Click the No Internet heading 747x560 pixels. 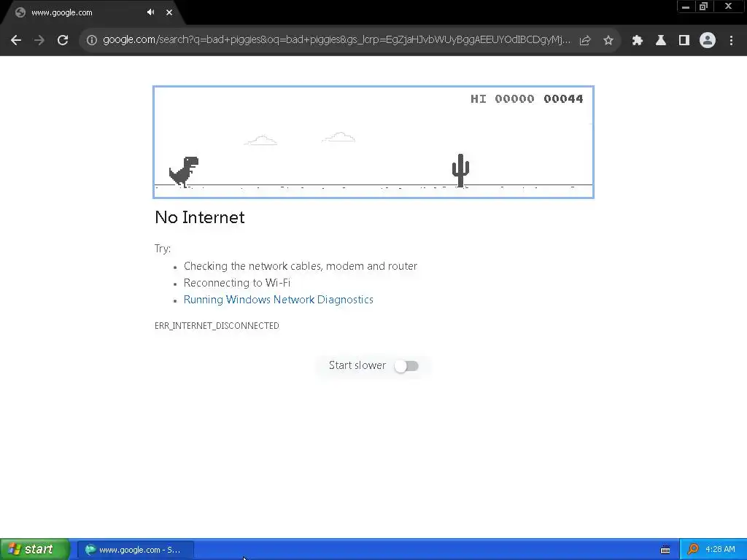pos(200,217)
